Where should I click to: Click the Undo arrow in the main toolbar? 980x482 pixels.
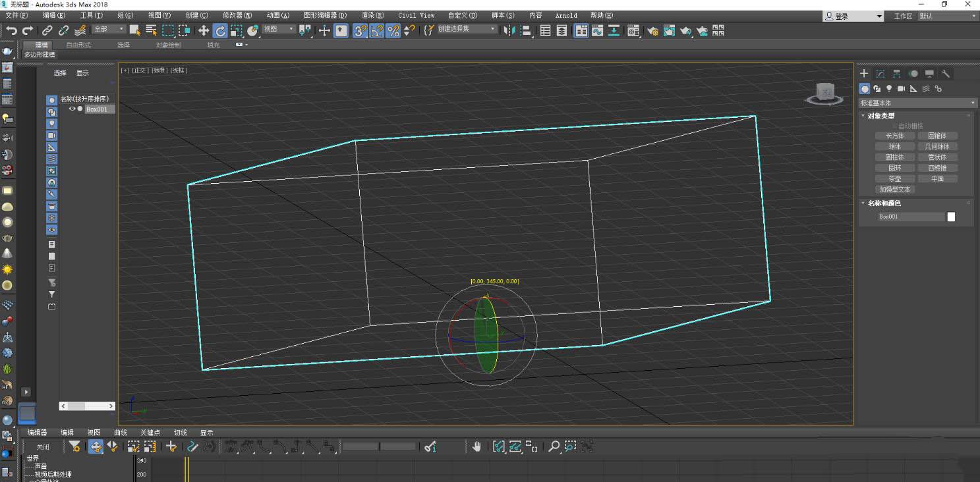pos(11,30)
